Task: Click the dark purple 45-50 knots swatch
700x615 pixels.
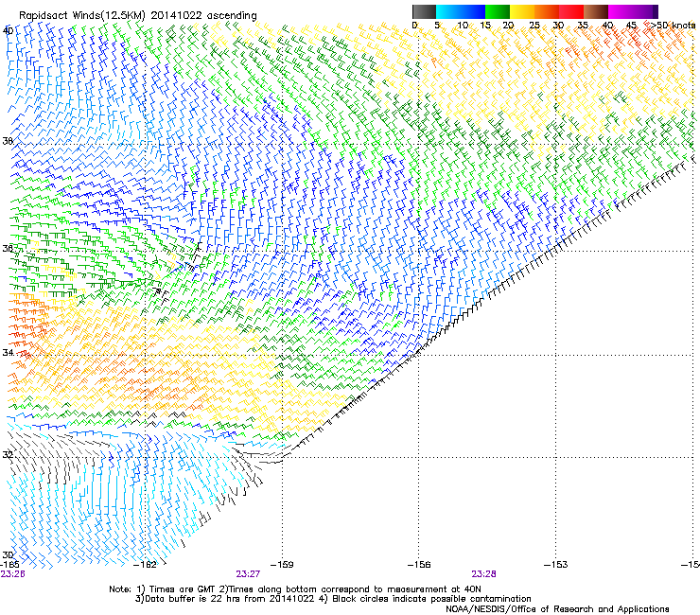Action: click(x=645, y=11)
